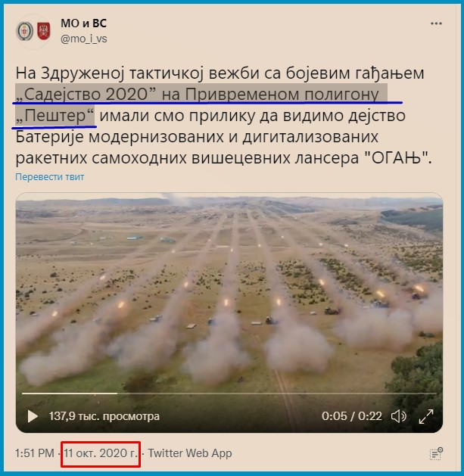Open the МО и ВС profile avatar
Screen dimensions: 464x476
tap(33, 31)
